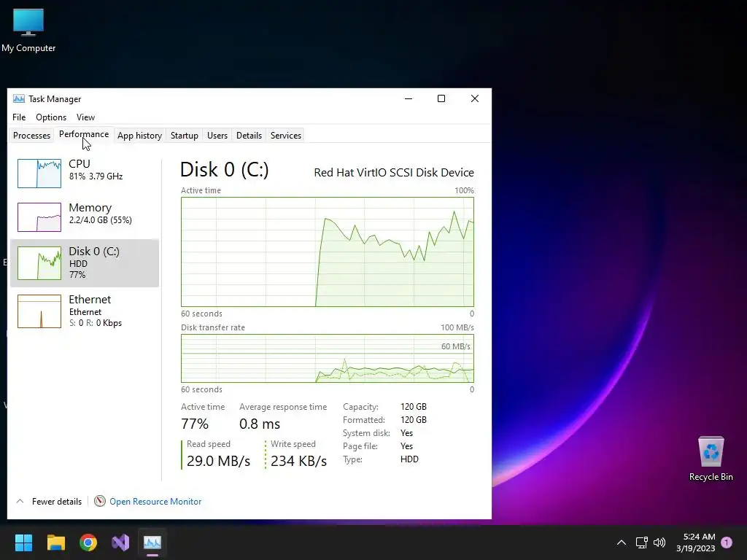Minimize the Task Manager window
This screenshot has height=560, width=747.
click(409, 98)
